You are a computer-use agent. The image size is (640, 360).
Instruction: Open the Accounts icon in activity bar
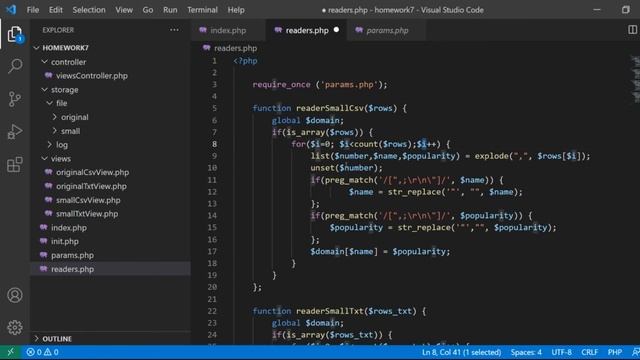click(x=15, y=295)
